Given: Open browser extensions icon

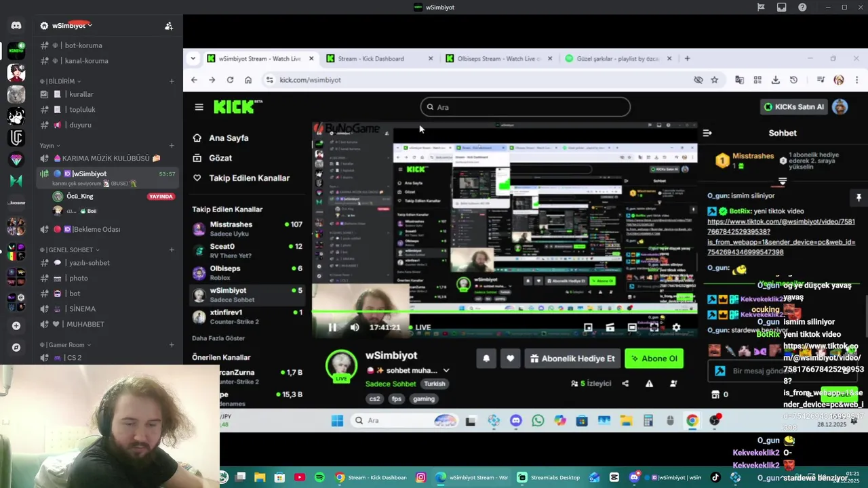Looking at the screenshot, I should coord(757,80).
